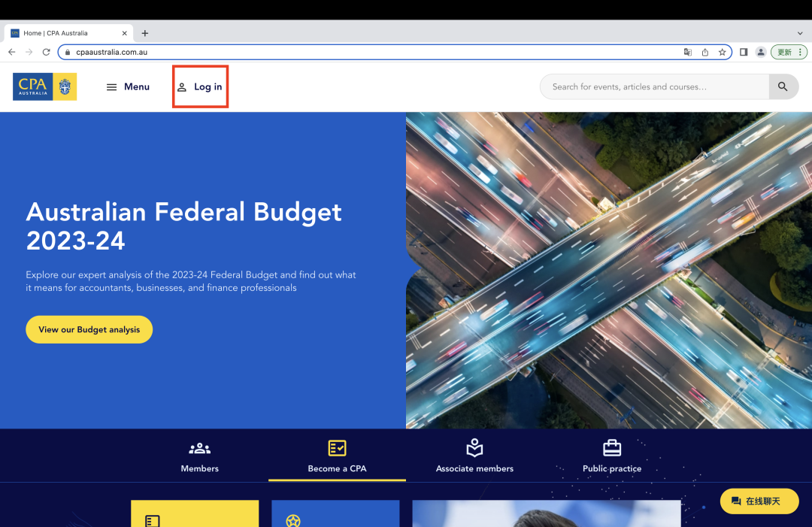Screen dimensions: 812x527
Task: Select the Members tab
Action: click(x=200, y=457)
